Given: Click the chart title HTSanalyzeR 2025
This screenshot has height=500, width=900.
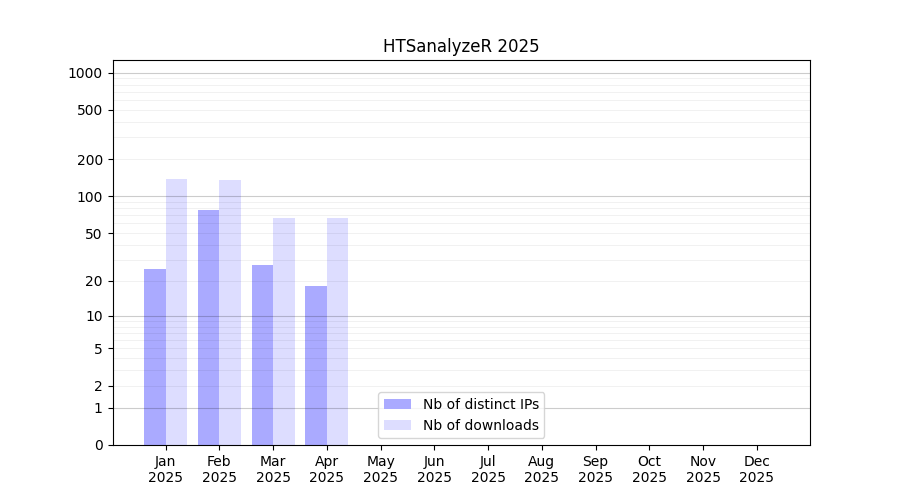Looking at the screenshot, I should [461, 46].
